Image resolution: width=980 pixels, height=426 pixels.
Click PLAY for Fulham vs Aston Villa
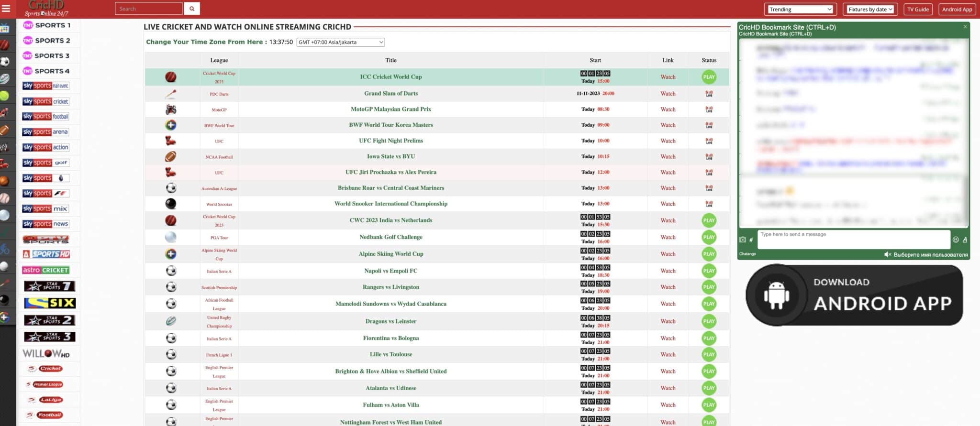click(709, 405)
